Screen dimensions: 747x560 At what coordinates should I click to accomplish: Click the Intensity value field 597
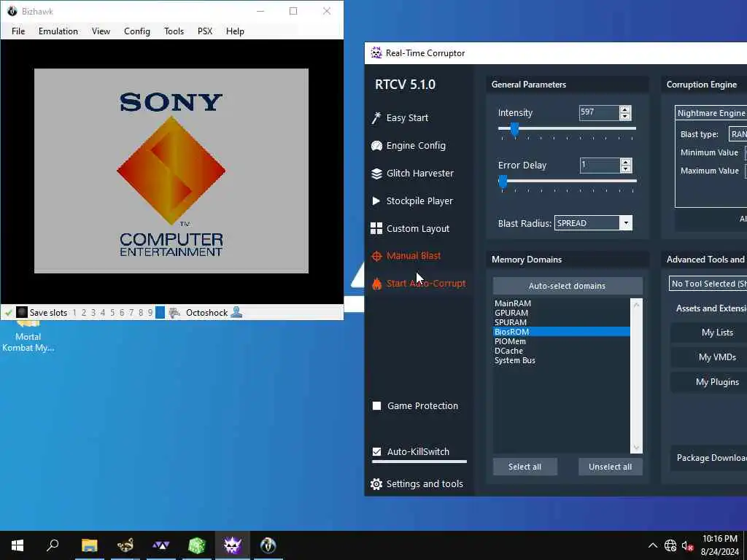599,113
